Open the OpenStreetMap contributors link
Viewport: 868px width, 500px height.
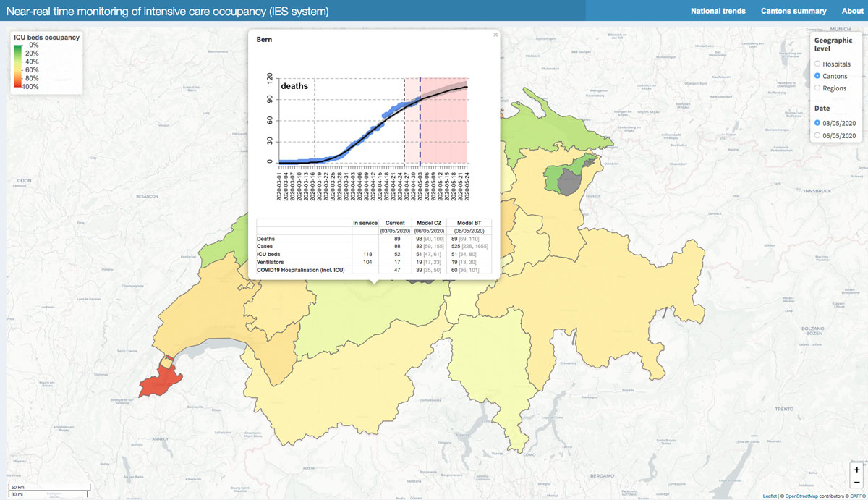[805, 496]
